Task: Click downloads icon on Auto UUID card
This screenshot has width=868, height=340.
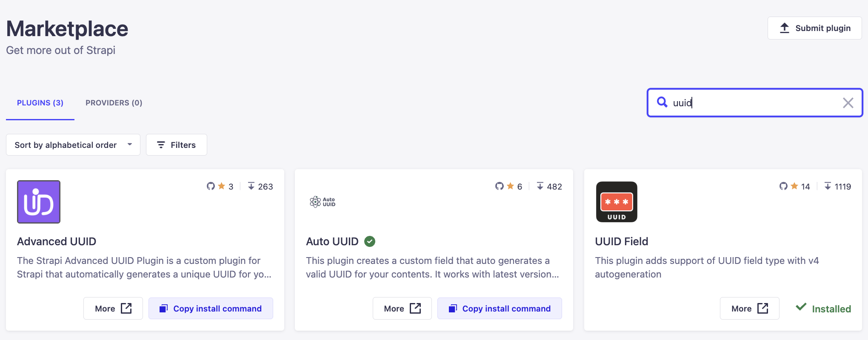Action: 540,186
